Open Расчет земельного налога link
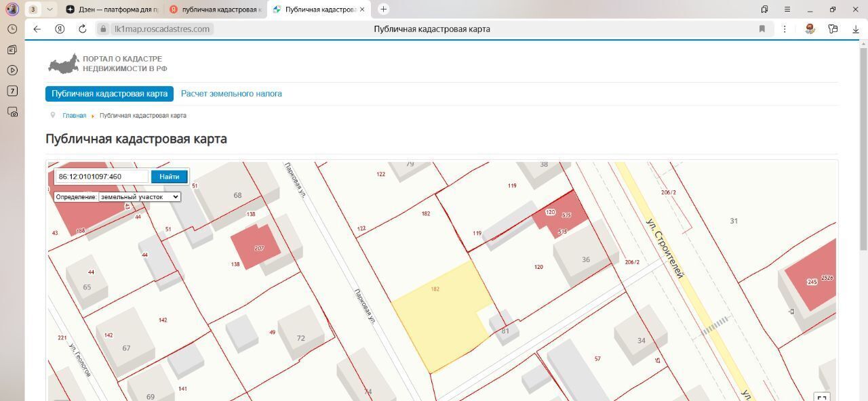 click(231, 93)
